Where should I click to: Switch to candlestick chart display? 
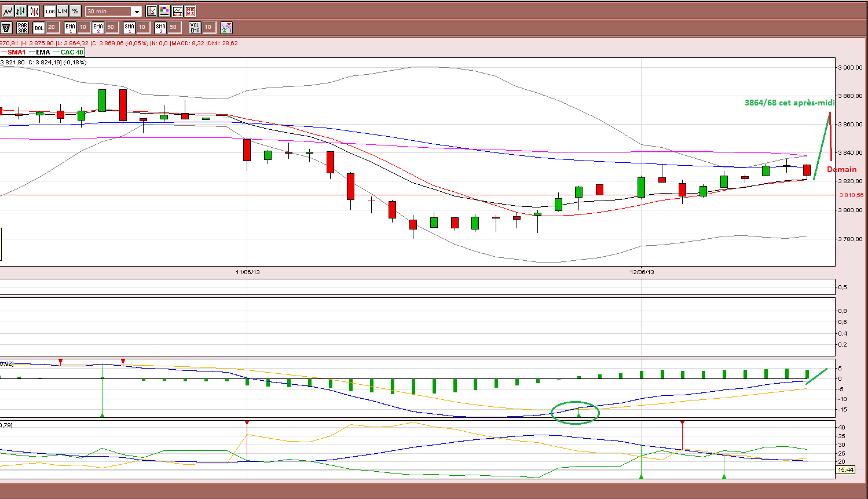34,11
